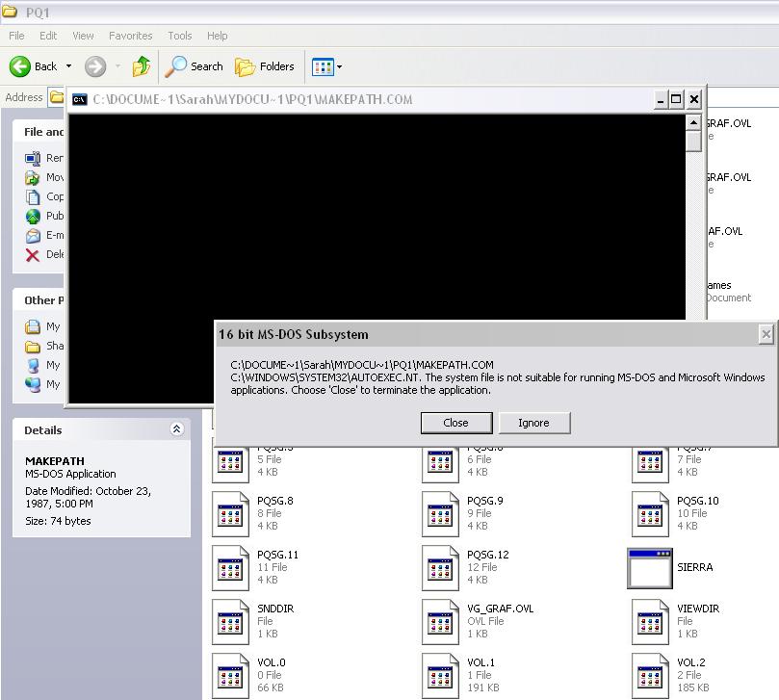Open the Back history dropdown arrow
779x700 pixels.
click(68, 66)
